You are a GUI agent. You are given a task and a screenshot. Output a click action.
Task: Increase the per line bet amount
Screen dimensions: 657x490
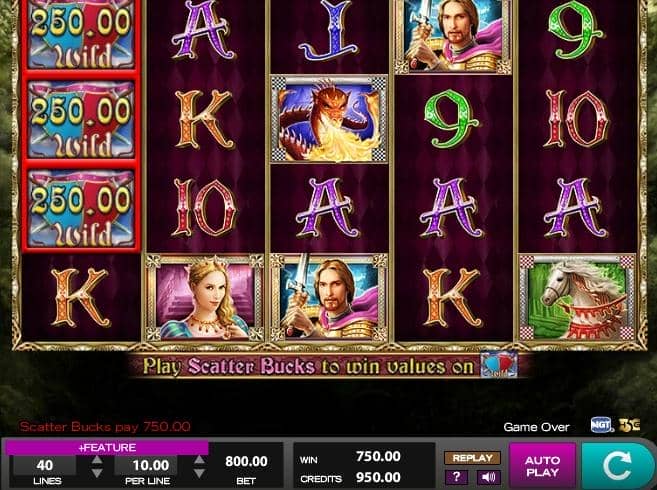(199, 460)
